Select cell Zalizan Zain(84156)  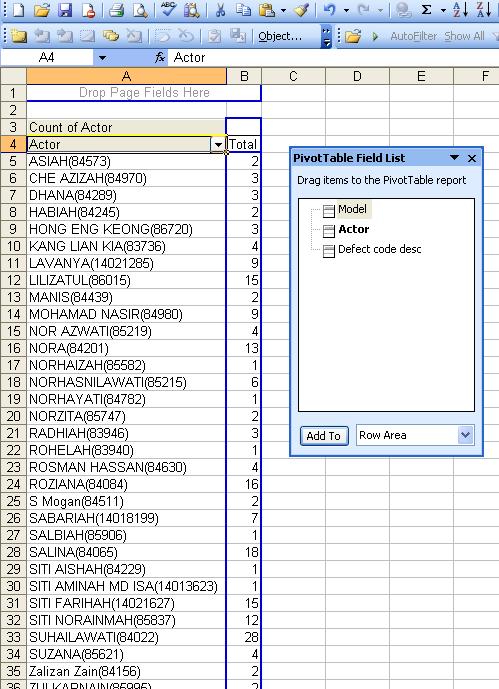coord(127,671)
